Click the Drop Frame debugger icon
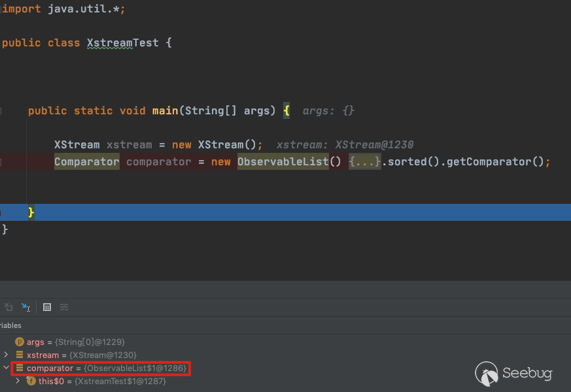Viewport: 571px width, 392px height. click(9, 307)
